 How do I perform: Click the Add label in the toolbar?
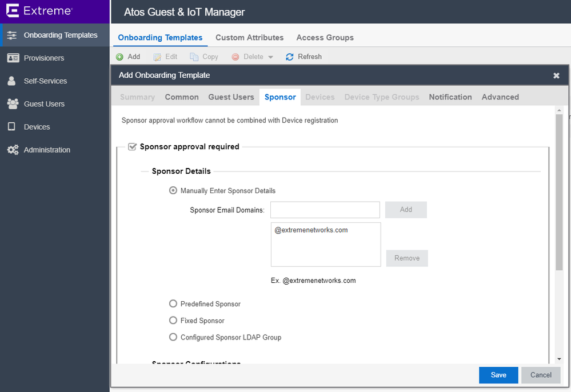134,57
